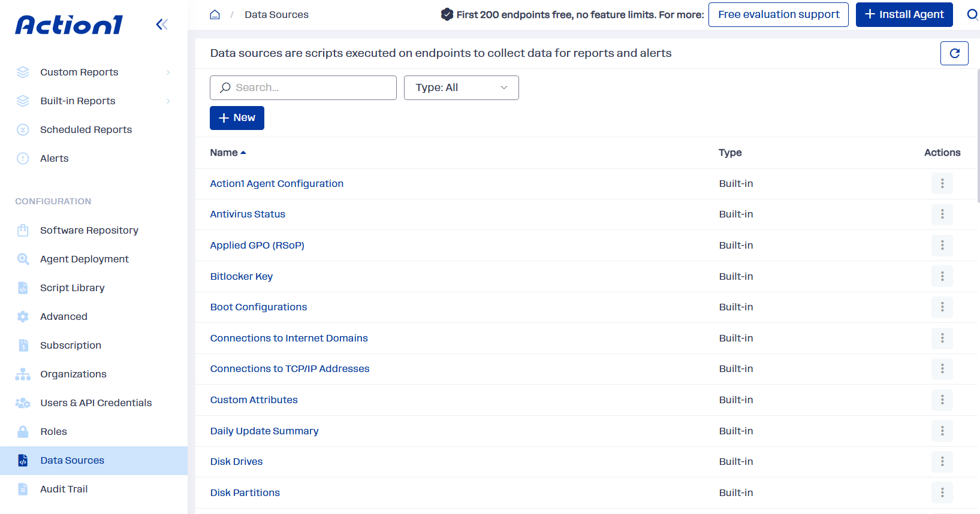Open Boot Configurations data source link

[258, 307]
